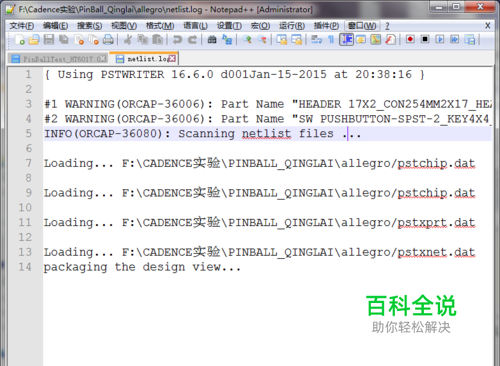This screenshot has width=500, height=366.
Task: Maximize the Notepad++ window
Action: point(456,6)
